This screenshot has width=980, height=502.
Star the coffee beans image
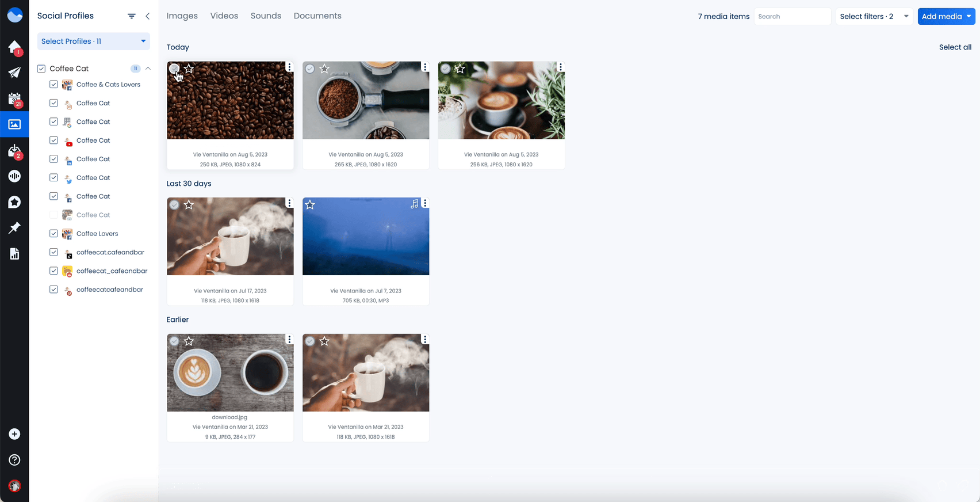pos(189,69)
